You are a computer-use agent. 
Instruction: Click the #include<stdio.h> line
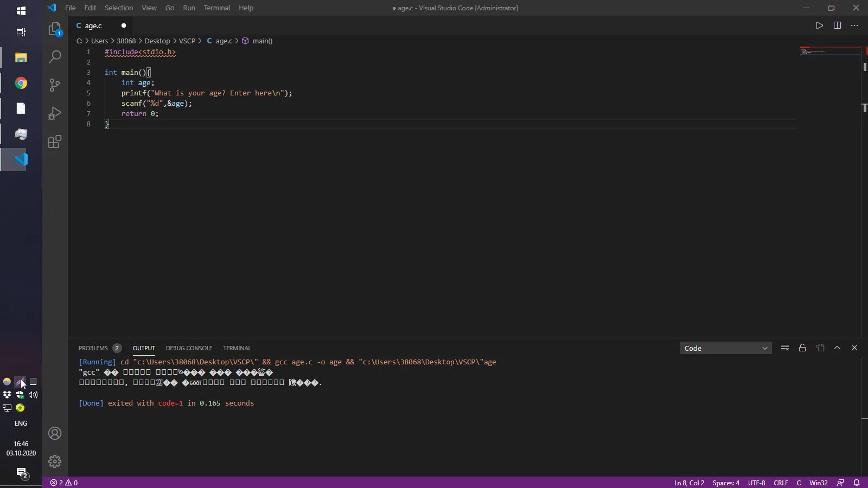(140, 52)
